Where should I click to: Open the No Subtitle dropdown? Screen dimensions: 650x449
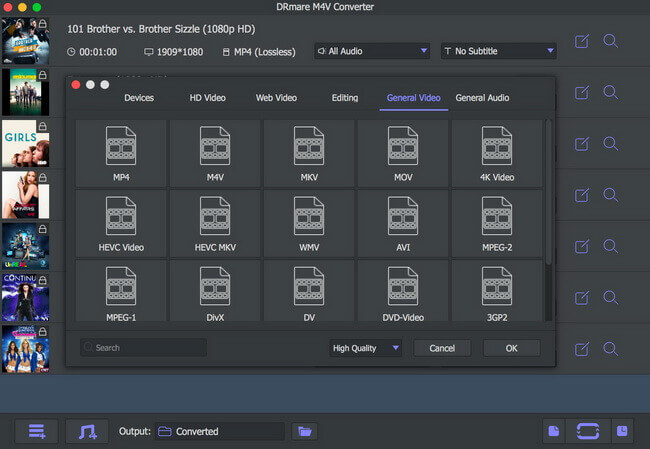[499, 51]
